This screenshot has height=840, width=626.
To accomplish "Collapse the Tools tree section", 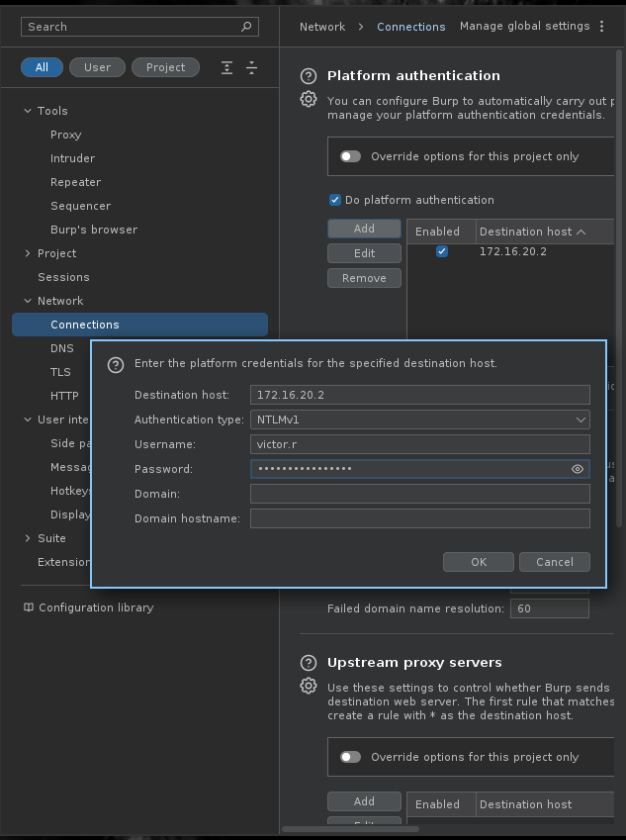I will [28, 111].
